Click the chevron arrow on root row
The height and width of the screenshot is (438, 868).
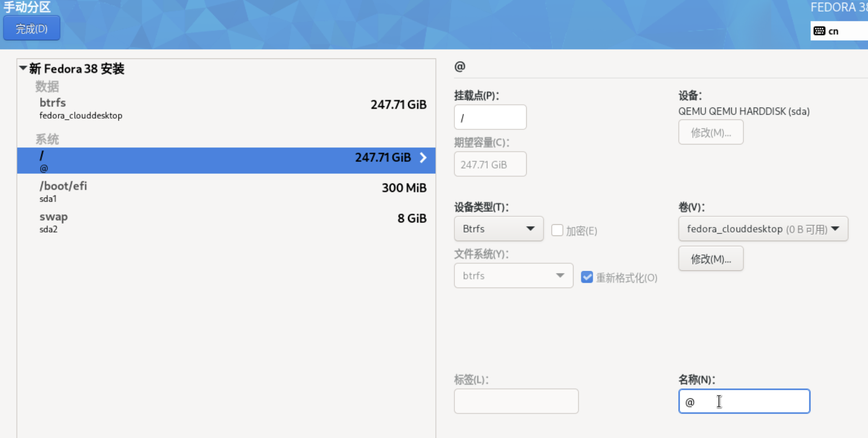(423, 157)
